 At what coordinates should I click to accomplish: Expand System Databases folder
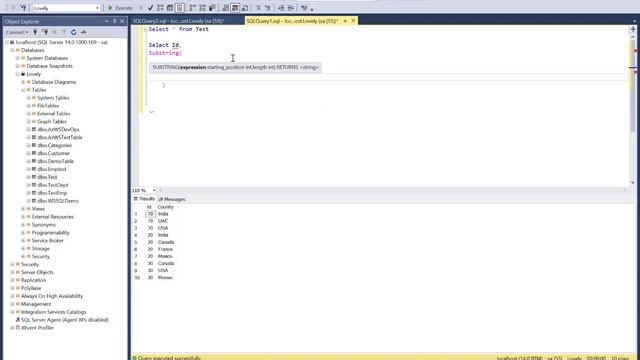tap(18, 58)
